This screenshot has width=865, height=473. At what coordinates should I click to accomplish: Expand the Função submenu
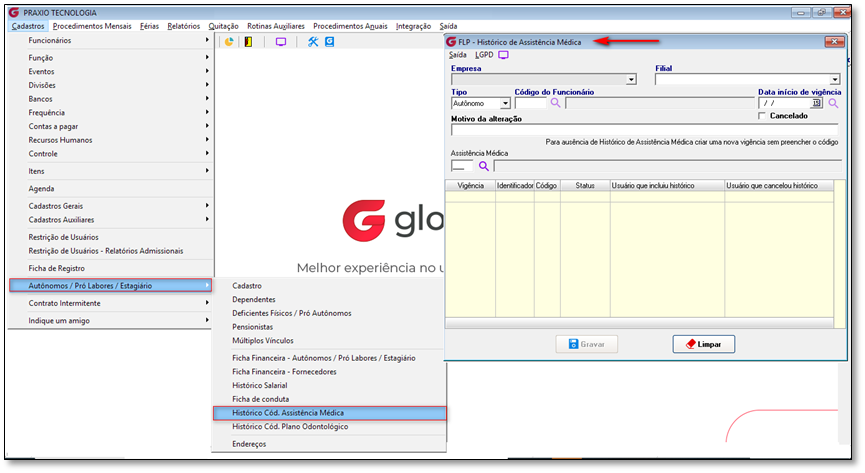pos(207,57)
